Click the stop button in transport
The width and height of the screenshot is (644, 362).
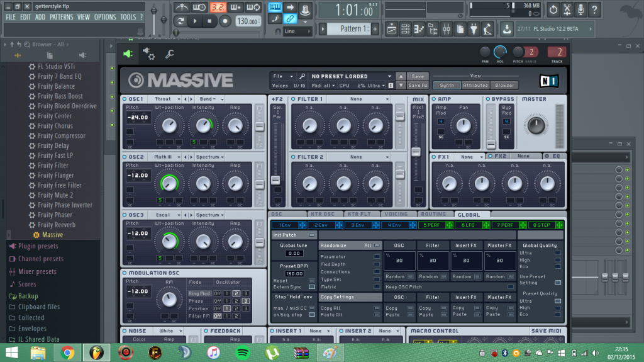(x=210, y=21)
